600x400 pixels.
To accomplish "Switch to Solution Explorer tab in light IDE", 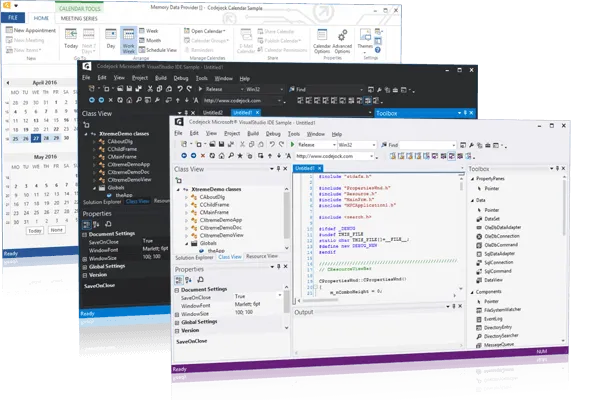I will (x=194, y=257).
